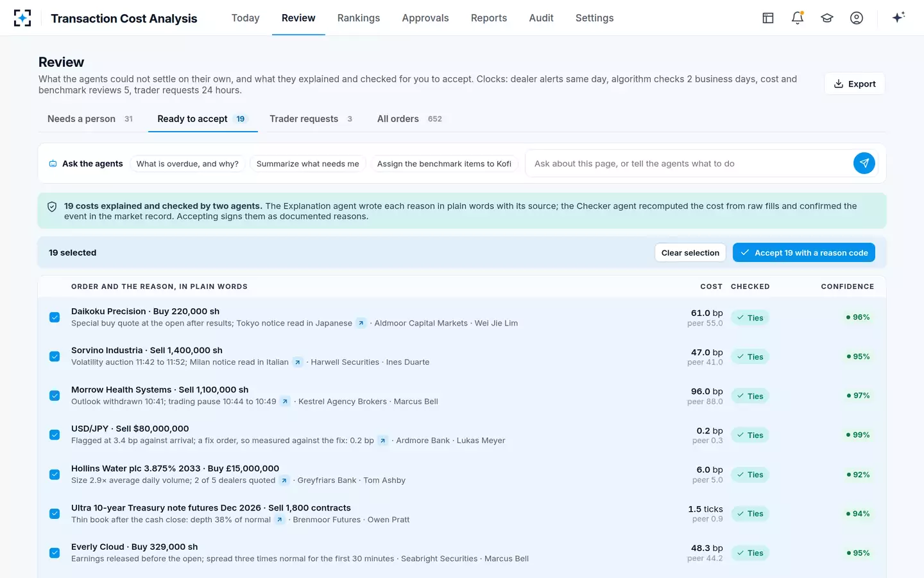Uncheck the Sorvino Industria order
Screen dimensions: 924x578
[55, 356]
